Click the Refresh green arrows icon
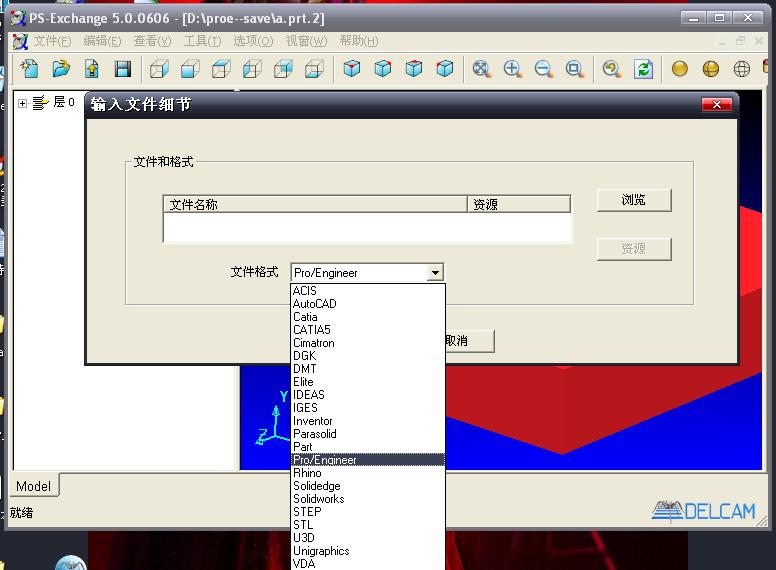 click(643, 69)
